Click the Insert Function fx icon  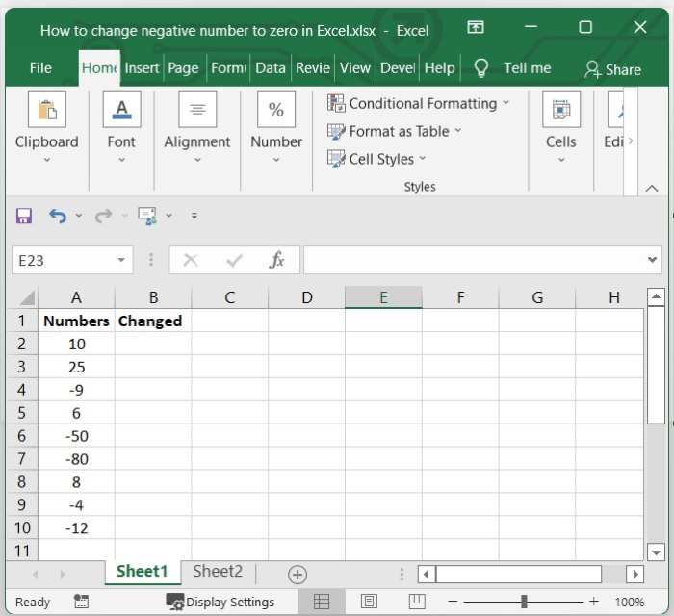[276, 260]
